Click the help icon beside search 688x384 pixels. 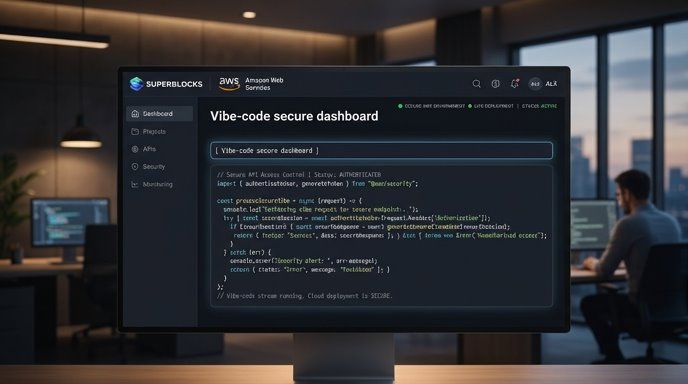(495, 83)
